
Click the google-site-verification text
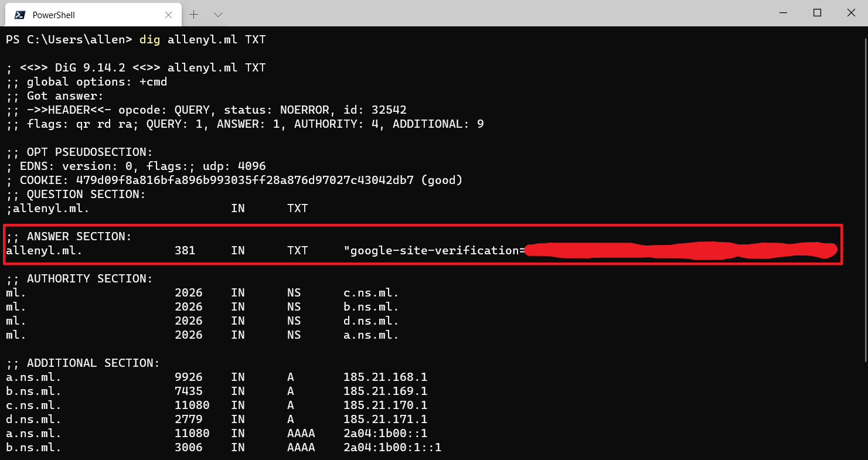(x=434, y=251)
